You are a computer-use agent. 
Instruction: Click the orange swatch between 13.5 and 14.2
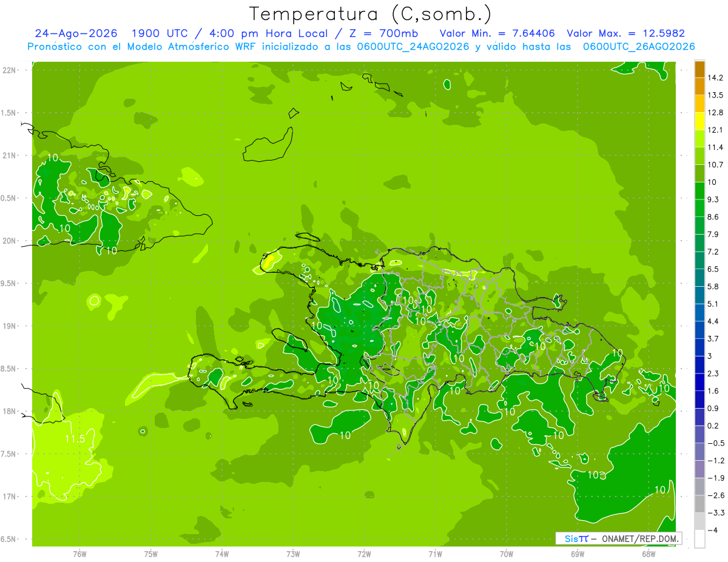tap(699, 87)
